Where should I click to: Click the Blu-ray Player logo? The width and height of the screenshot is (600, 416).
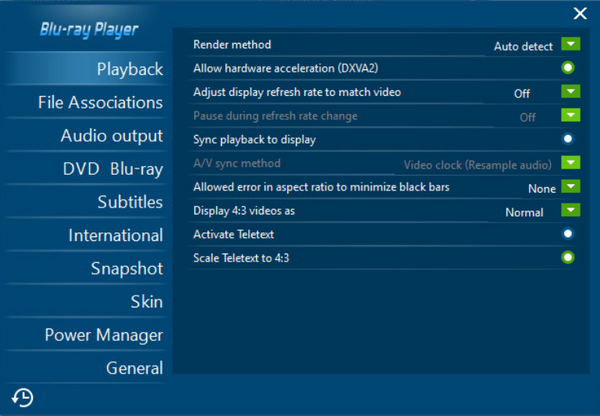(x=89, y=29)
